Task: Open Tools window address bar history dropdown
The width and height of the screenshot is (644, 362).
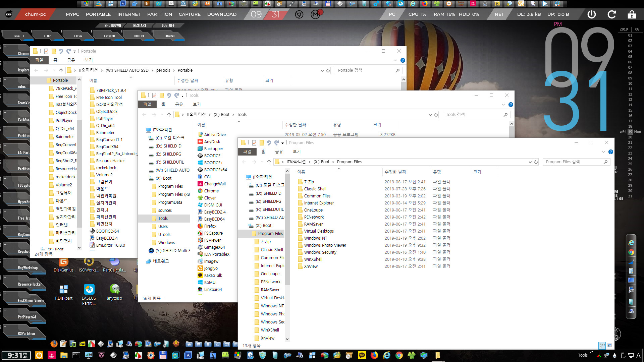Action: tap(430, 115)
